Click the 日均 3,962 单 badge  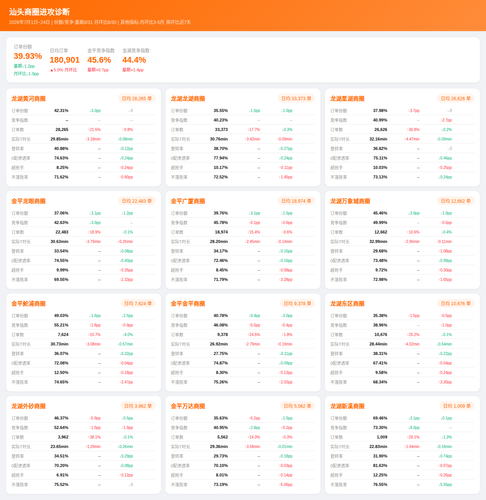138,406
